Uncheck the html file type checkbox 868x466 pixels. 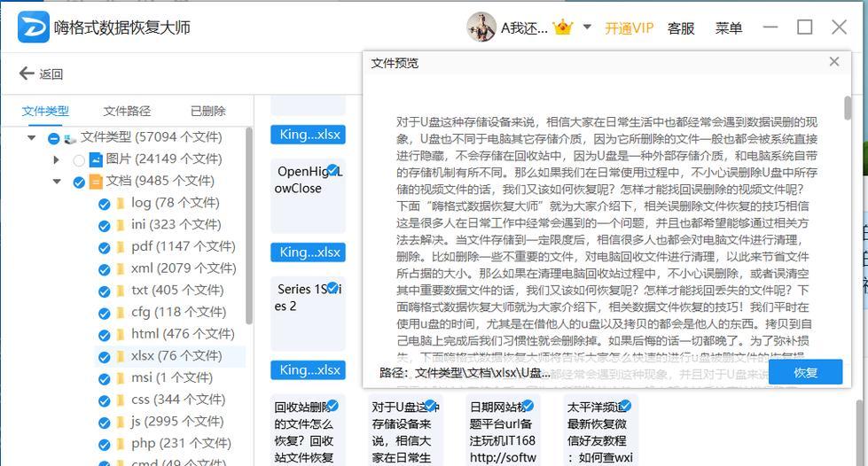tap(104, 336)
